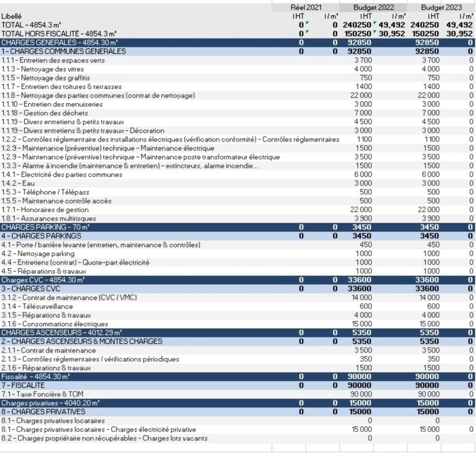Click the Libellé header cell
This screenshot has width=476, height=453.
(x=12, y=16)
